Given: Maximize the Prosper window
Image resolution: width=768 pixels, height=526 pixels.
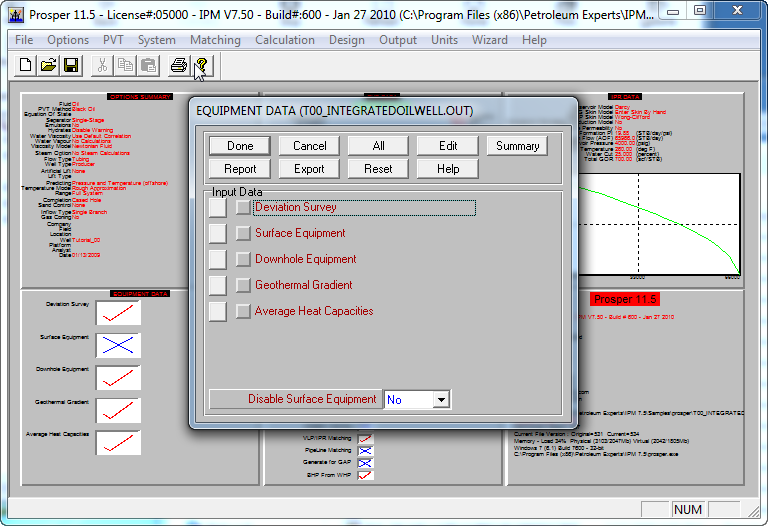Looking at the screenshot, I should pyautogui.click(x=700, y=10).
